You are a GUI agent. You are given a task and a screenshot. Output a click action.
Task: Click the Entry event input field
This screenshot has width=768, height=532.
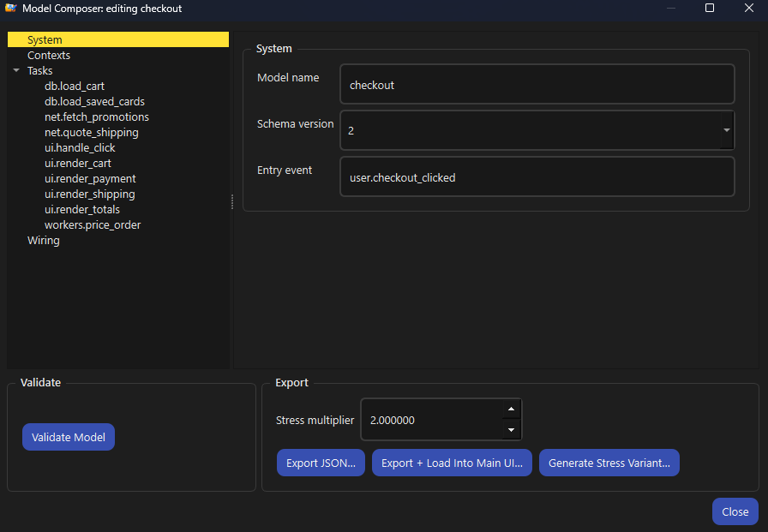pos(537,176)
